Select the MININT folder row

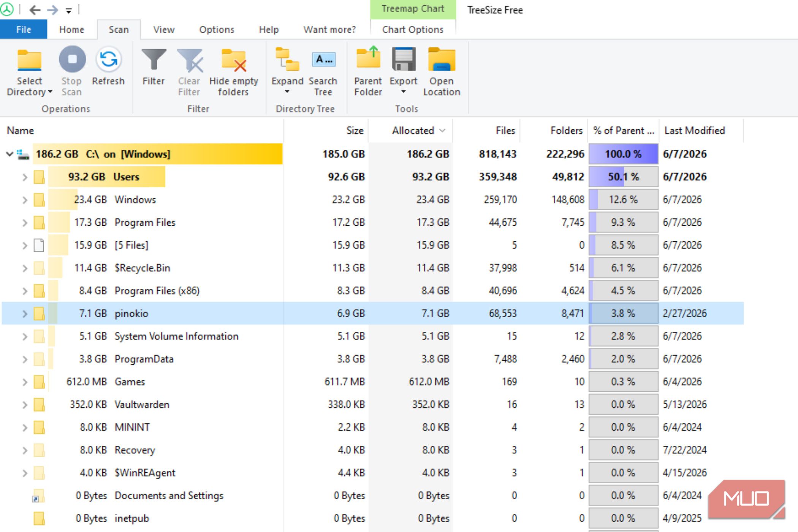(x=372, y=427)
